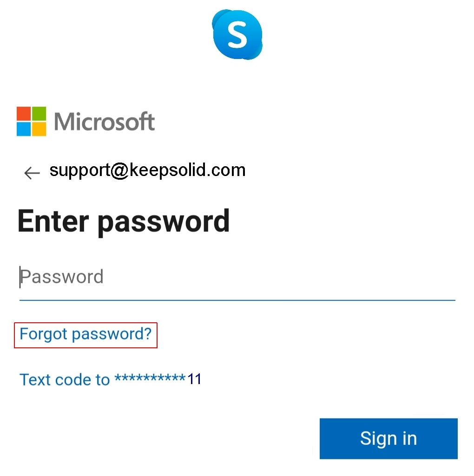The width and height of the screenshot is (474, 476).
Task: Click the Skype logo icon
Action: (x=237, y=34)
